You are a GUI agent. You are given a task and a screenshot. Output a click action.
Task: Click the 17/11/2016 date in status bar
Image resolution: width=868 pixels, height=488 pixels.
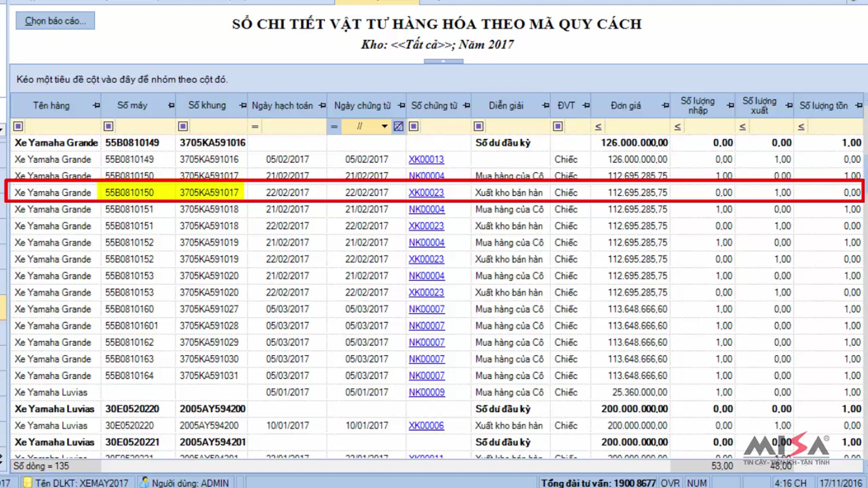[841, 483]
